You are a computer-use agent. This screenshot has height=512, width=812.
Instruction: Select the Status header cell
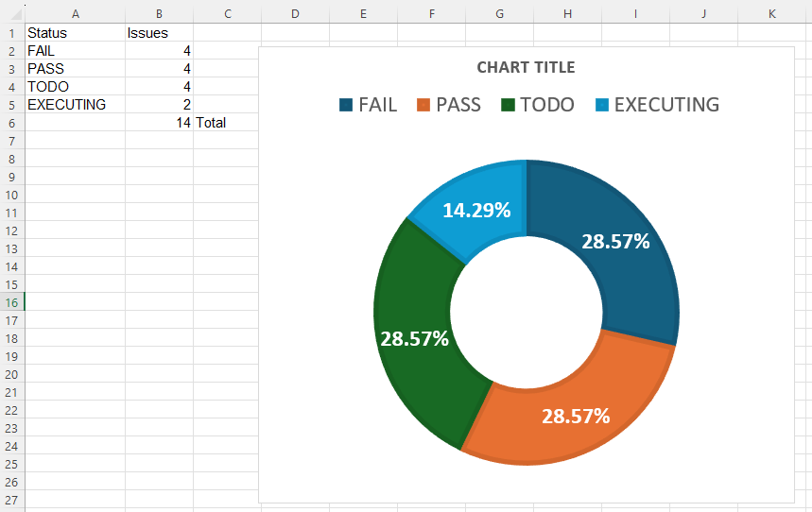coord(75,33)
